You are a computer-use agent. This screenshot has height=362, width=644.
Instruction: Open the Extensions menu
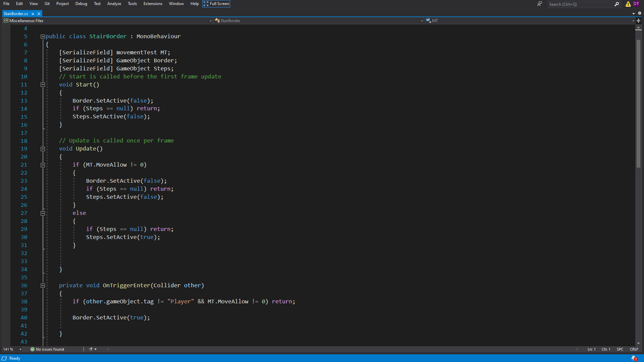153,4
